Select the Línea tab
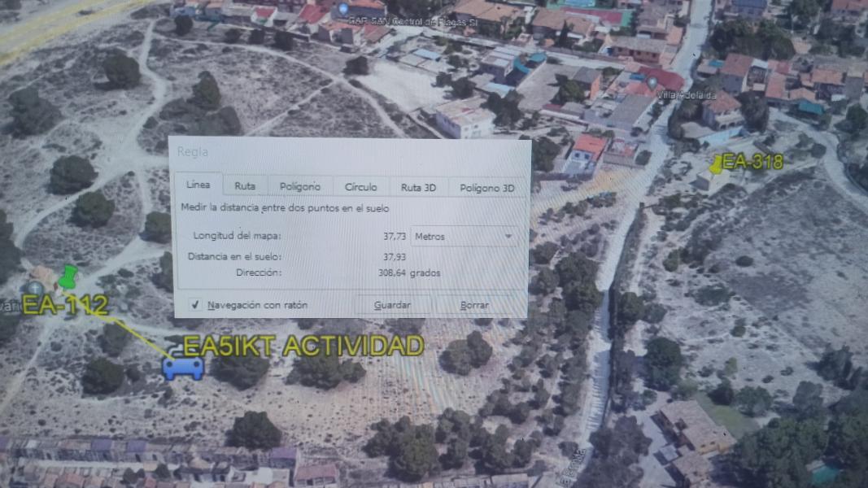Image resolution: width=868 pixels, height=488 pixels. click(198, 185)
